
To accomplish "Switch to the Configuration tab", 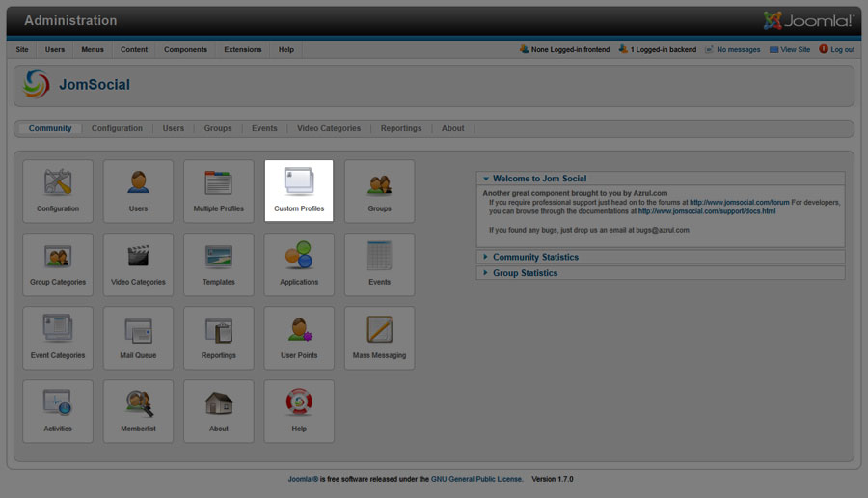I will click(117, 128).
